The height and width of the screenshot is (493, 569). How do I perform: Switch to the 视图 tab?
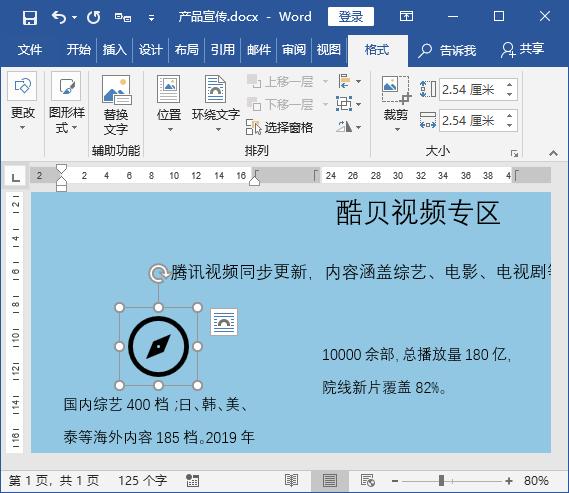point(329,49)
